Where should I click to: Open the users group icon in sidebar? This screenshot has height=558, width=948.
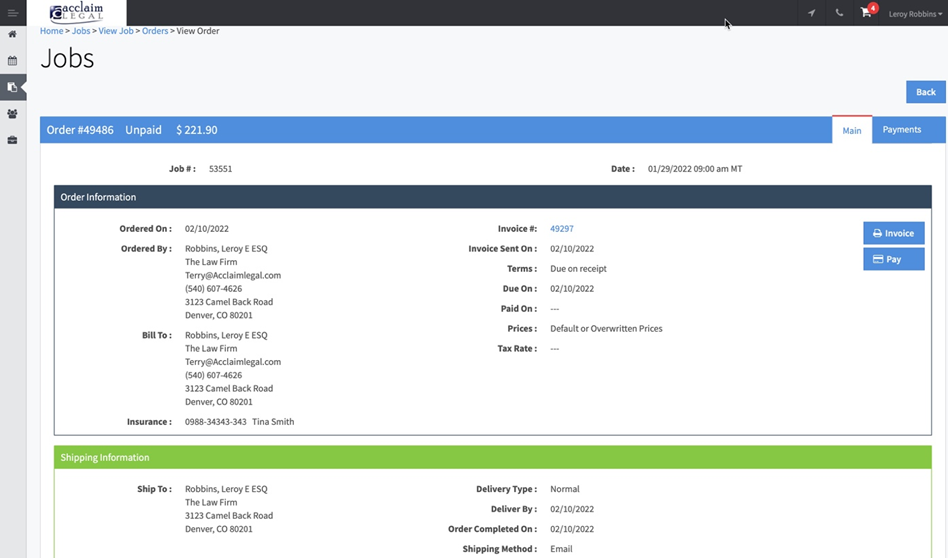12,114
